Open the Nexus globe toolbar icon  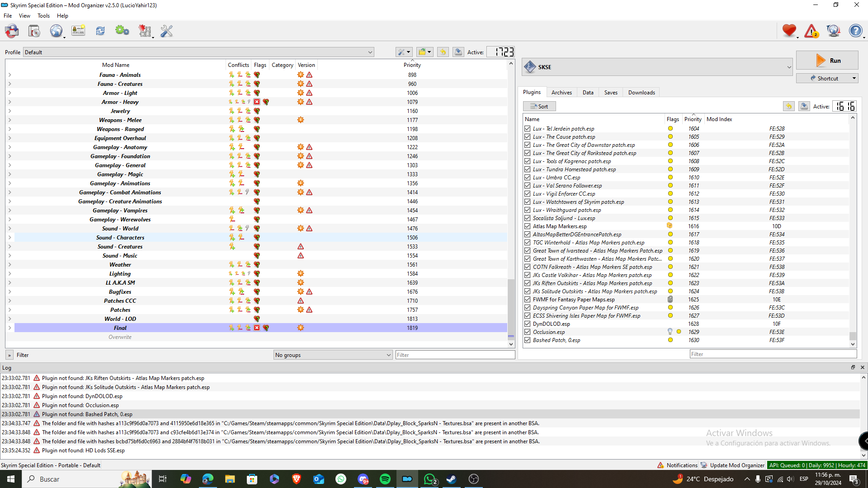click(56, 31)
